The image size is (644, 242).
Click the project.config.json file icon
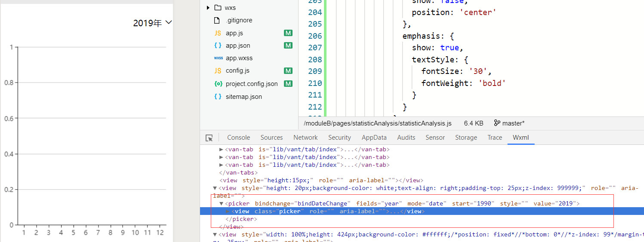[x=218, y=84]
